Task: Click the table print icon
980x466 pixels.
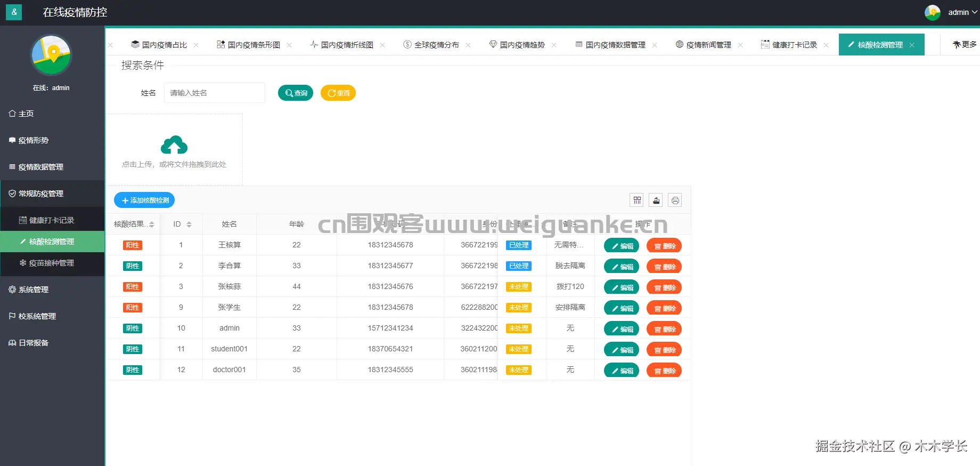Action: [675, 200]
